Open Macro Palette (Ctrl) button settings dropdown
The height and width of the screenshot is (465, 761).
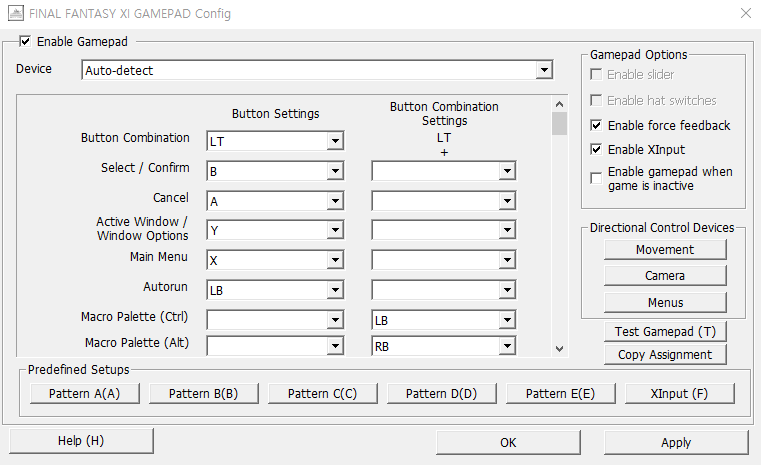coord(275,320)
